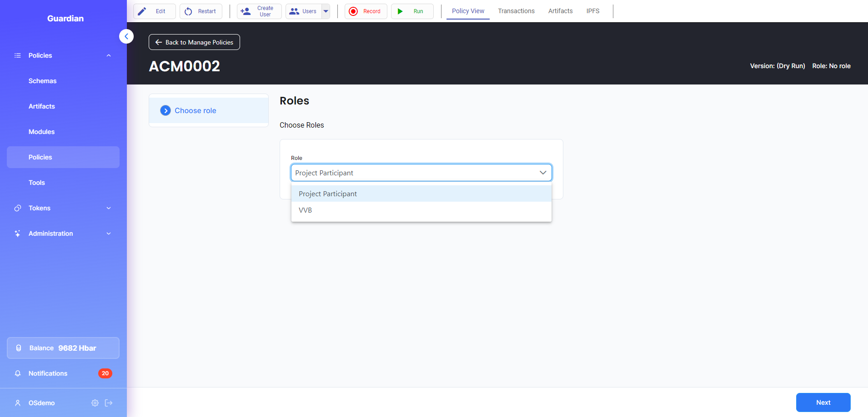
Task: Open settings gear next to OSdemo
Action: coord(95,403)
